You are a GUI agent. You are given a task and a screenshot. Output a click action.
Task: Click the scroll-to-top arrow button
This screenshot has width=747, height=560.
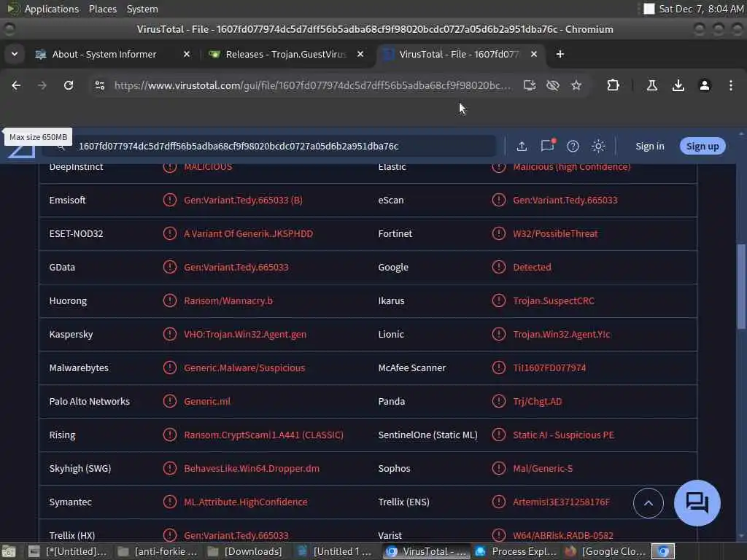pos(648,503)
